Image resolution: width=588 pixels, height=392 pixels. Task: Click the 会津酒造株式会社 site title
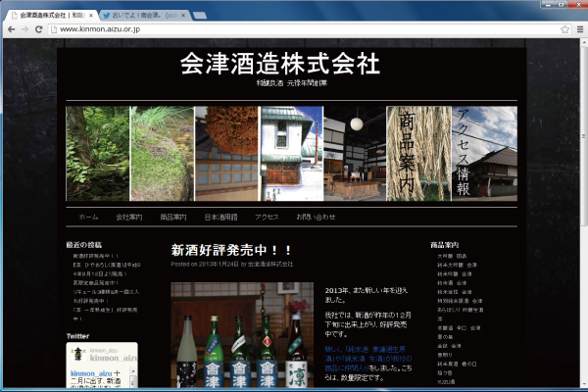279,64
